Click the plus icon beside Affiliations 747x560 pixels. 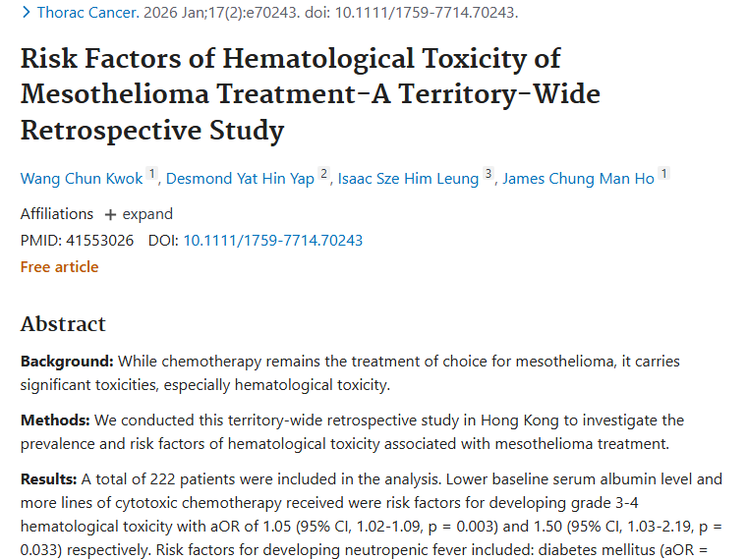pos(110,214)
